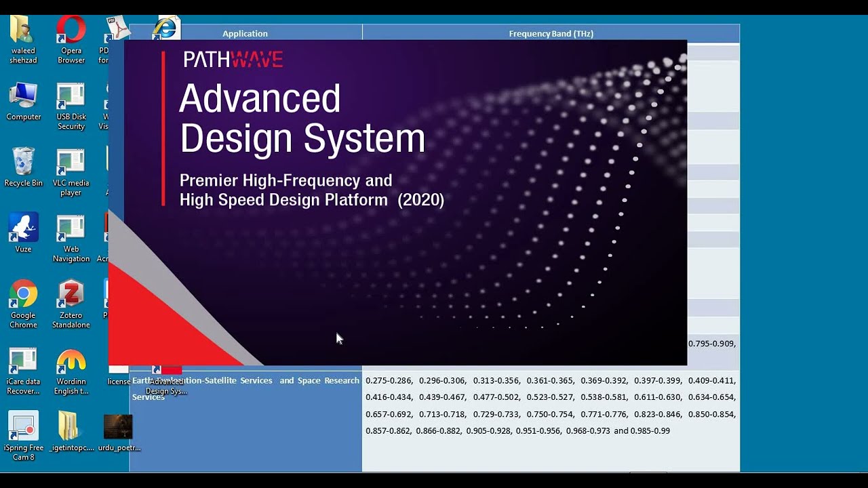Select the Vuze desktop icon
This screenshot has height=488, width=868.
point(23,234)
